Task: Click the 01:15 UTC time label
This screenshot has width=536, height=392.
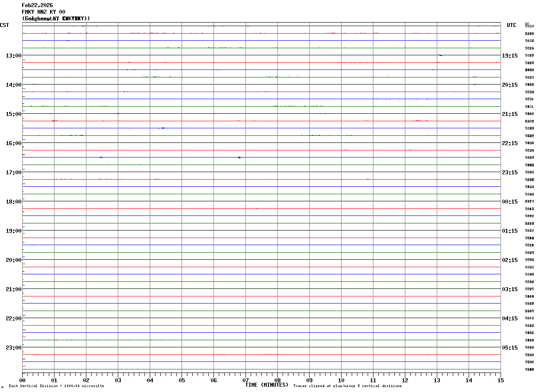Action: (510, 231)
